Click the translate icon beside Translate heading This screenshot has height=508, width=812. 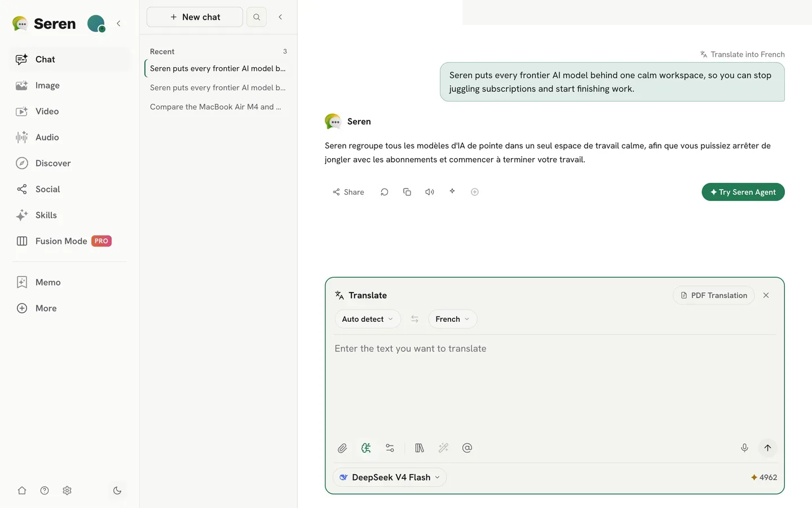[339, 295]
